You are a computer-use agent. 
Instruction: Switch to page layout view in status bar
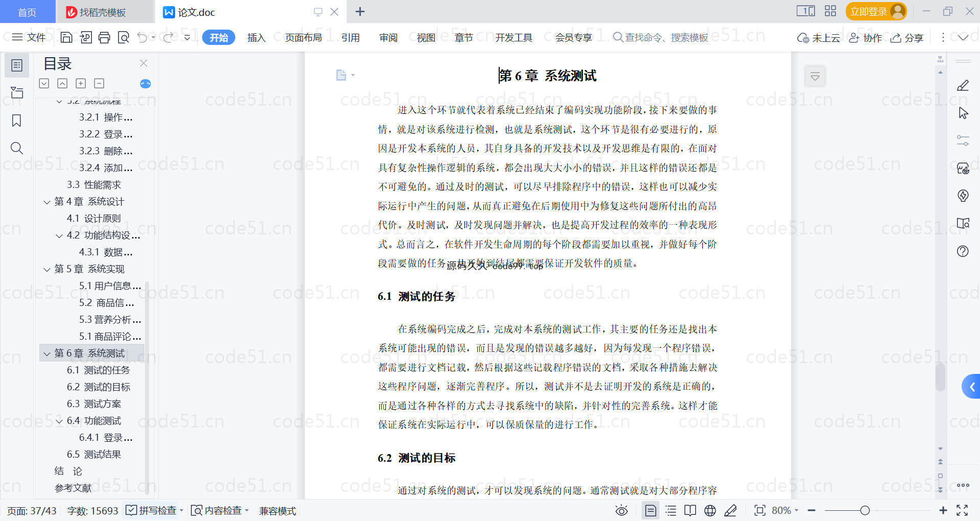point(650,510)
